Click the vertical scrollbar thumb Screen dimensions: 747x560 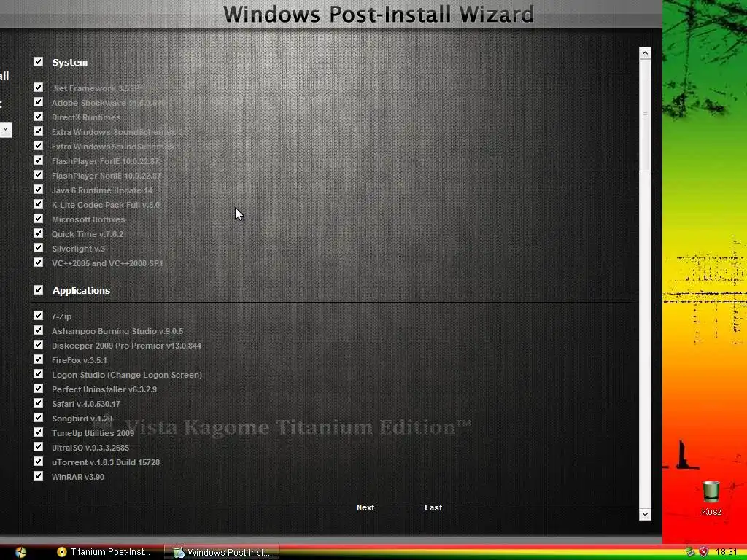point(645,114)
